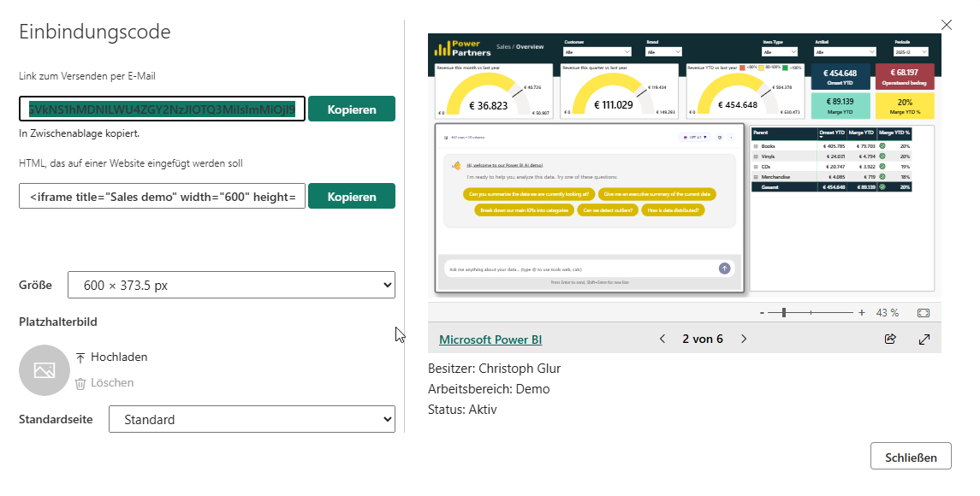Viewport: 980px width, 496px height.
Task: Click the € 454.648 revenue YTD gauge
Action: click(x=744, y=92)
